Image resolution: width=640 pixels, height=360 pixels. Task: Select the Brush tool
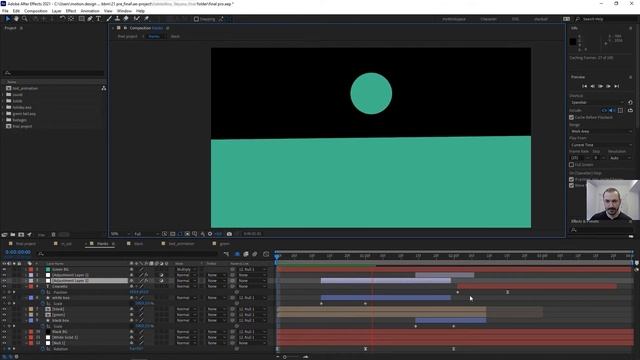(109, 19)
